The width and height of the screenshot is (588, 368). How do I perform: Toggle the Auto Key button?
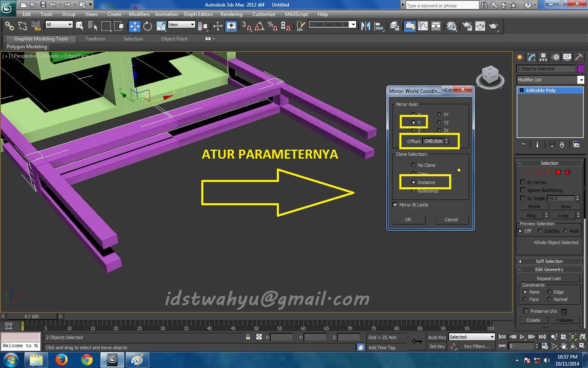[437, 337]
